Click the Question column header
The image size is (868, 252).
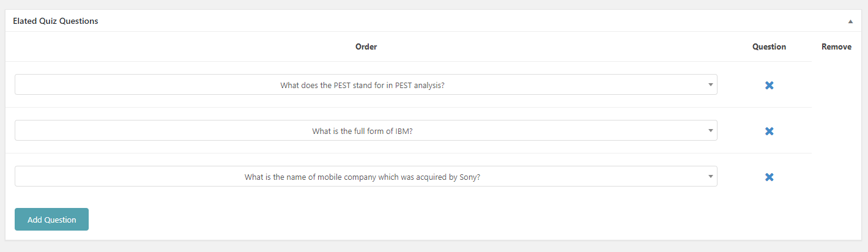point(769,46)
